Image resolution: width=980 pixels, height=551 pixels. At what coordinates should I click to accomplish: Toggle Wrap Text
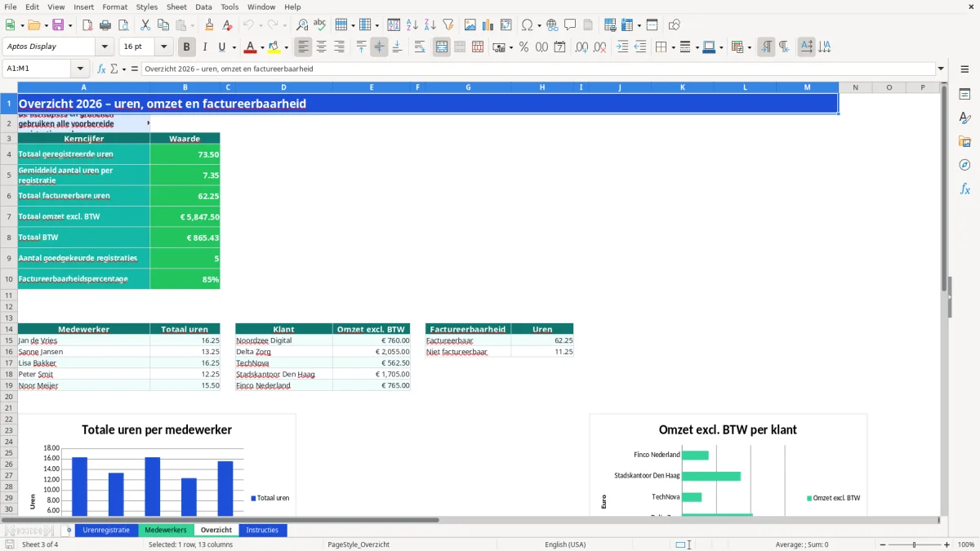pos(420,47)
